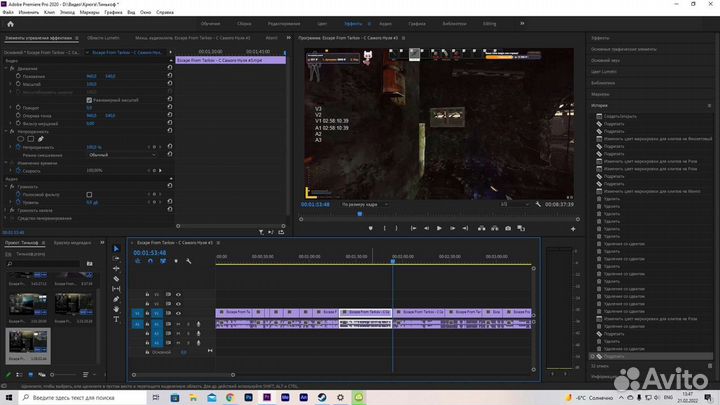Toggle Rotation animation stopwatch

pyautogui.click(x=18, y=107)
